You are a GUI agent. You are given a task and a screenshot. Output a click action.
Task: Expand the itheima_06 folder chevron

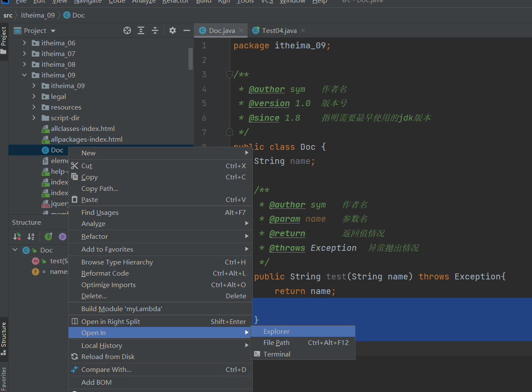click(x=24, y=43)
